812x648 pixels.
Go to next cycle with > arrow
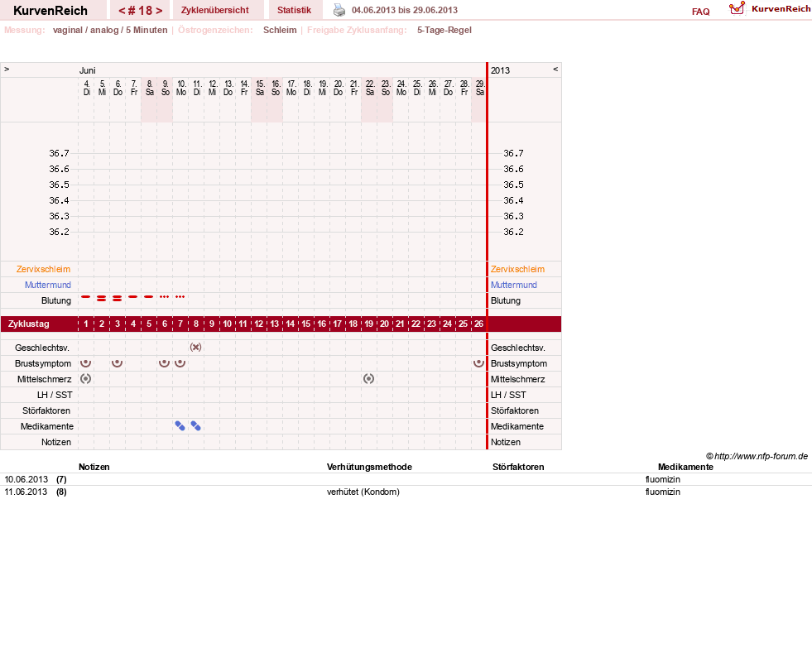pos(159,11)
